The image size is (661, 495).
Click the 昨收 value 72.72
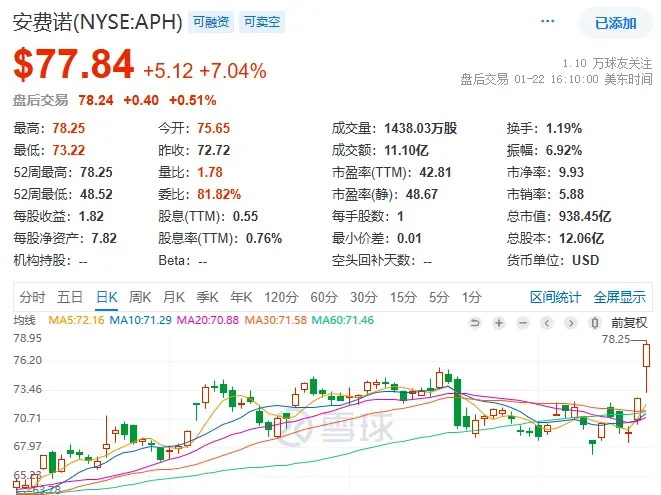(214, 150)
